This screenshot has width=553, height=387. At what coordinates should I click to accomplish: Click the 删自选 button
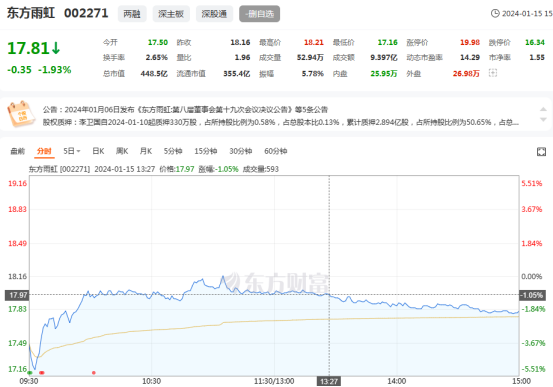pos(260,14)
